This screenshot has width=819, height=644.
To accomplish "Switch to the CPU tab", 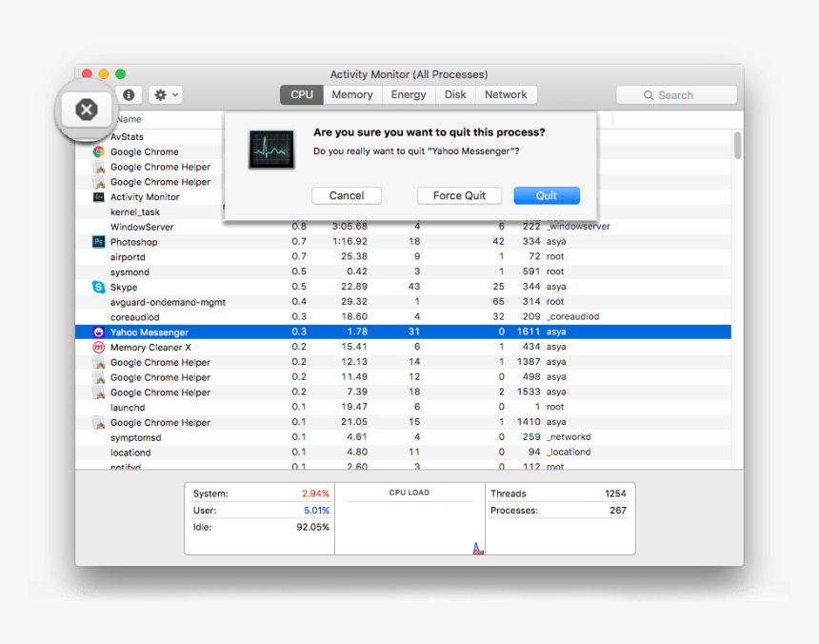I will 302,95.
